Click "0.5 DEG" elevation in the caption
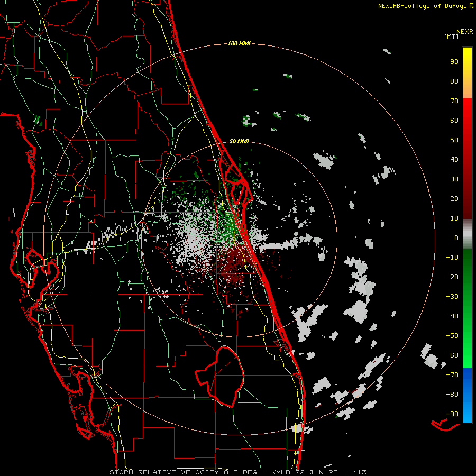The height and width of the screenshot is (476, 476). (x=241, y=472)
